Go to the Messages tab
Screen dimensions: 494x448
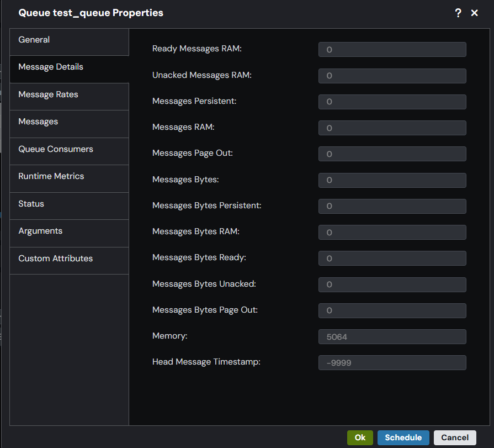(70, 124)
